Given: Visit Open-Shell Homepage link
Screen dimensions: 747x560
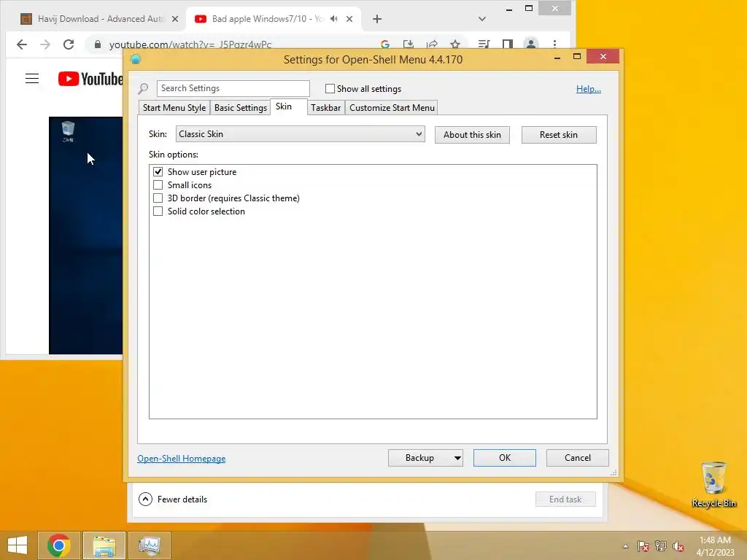Looking at the screenshot, I should [x=182, y=459].
